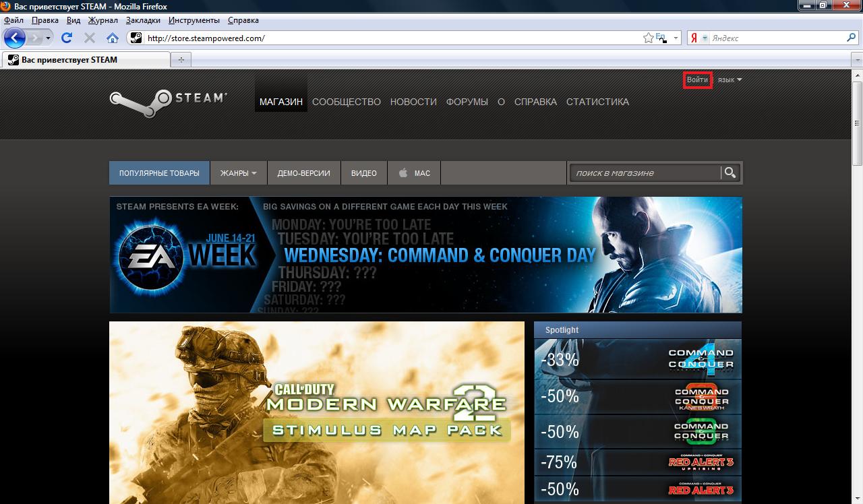Open the Modern Warfare 2 banner

[x=316, y=412]
